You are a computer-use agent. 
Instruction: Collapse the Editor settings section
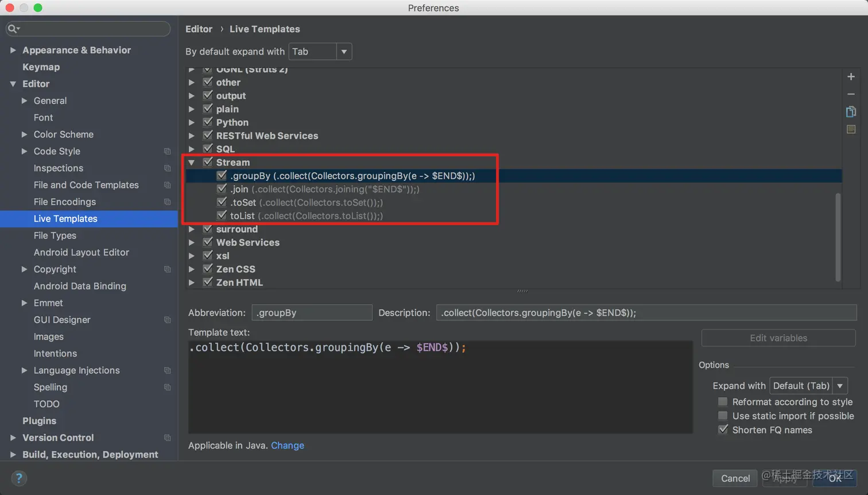(13, 84)
